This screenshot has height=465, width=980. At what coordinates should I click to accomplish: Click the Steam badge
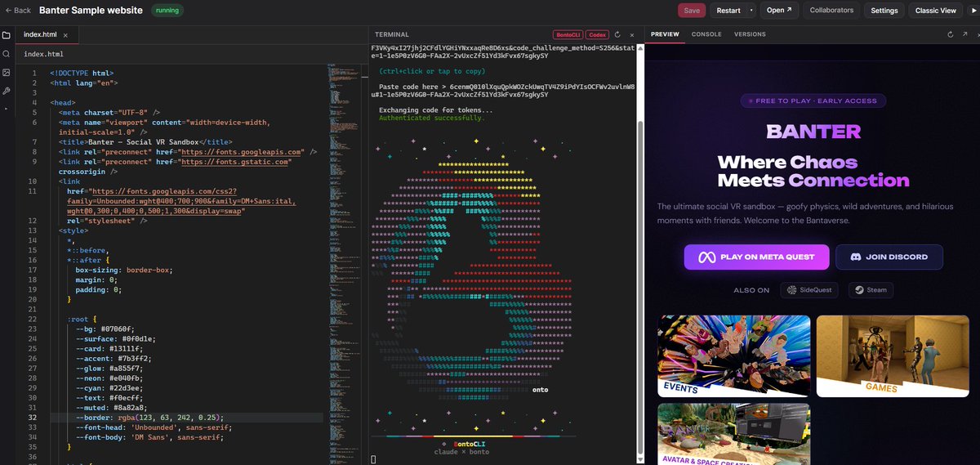point(870,290)
